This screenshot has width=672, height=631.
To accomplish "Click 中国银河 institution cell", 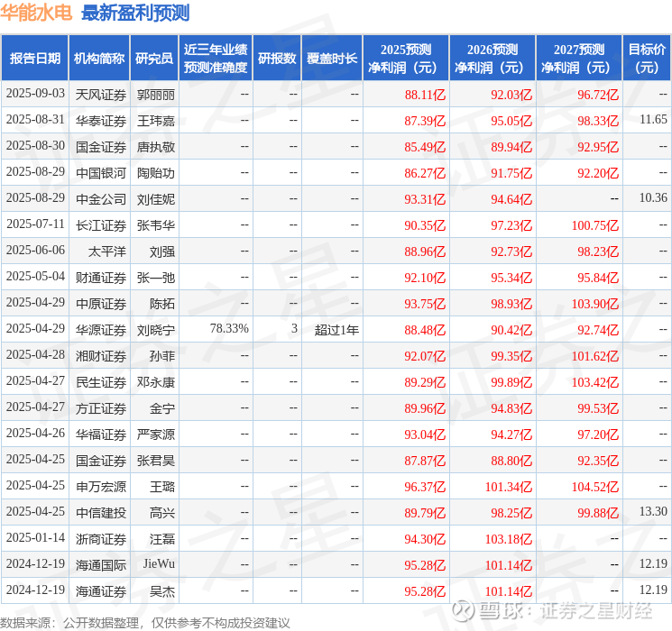I will tap(101, 173).
